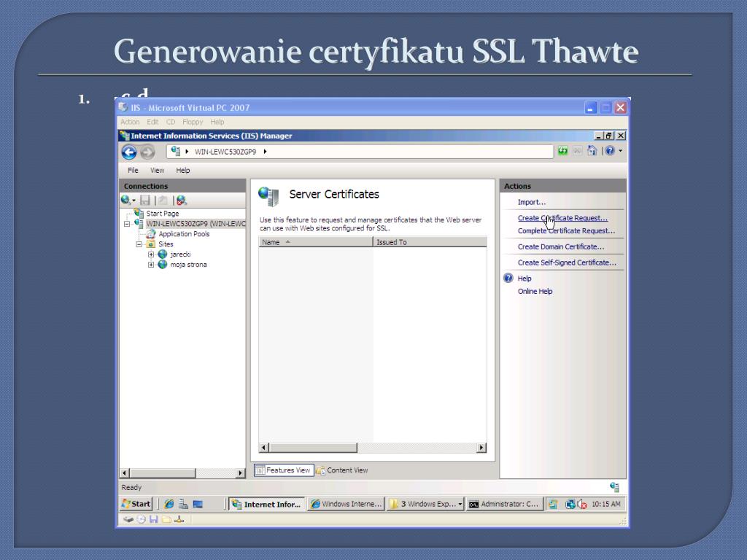Select the WIN-LEWC530ZGP9 server node
This screenshot has height=560, width=747.
(x=196, y=223)
